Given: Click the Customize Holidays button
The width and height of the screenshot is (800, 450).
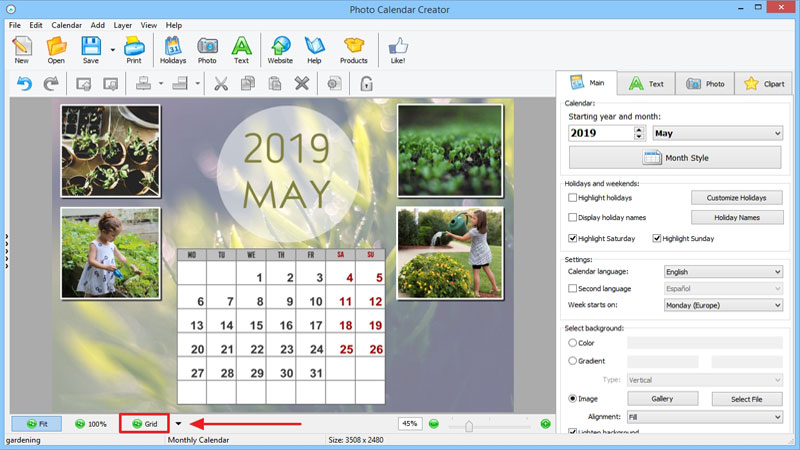Looking at the screenshot, I should (737, 197).
